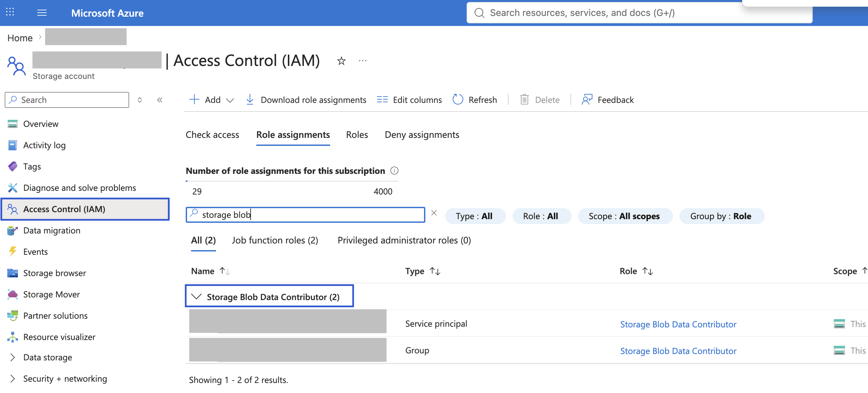Click the Activity log sidebar icon
This screenshot has height=393, width=868.
[12, 145]
